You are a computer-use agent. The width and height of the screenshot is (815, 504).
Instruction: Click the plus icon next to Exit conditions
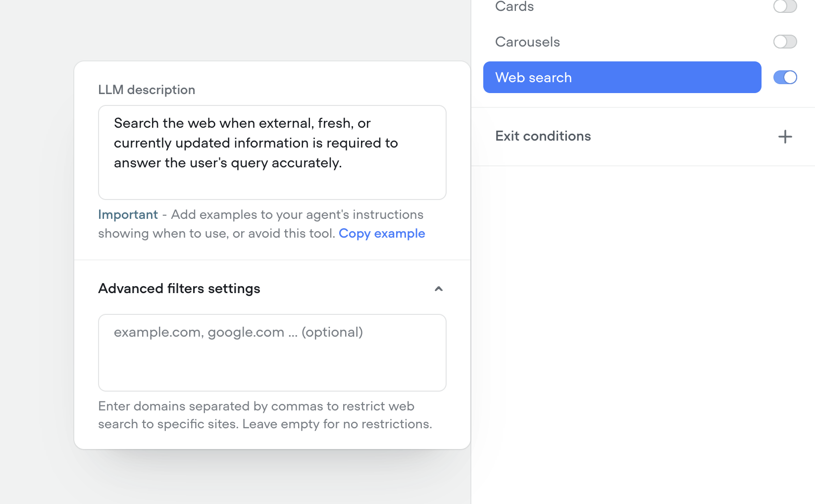785,137
